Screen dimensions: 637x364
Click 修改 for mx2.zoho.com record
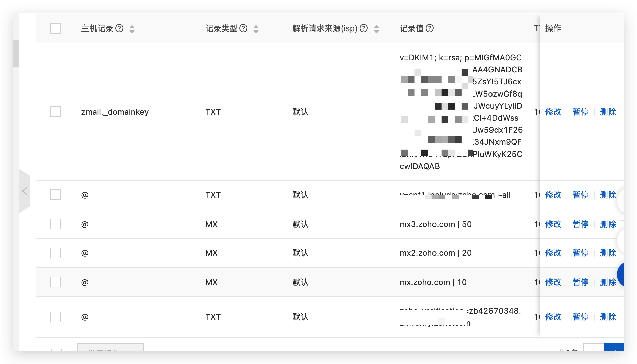[x=553, y=253]
